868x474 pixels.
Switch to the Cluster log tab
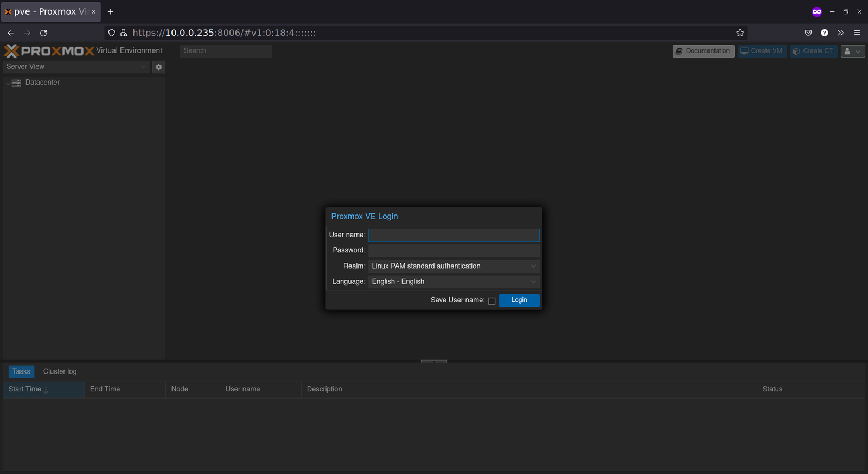[x=60, y=371]
